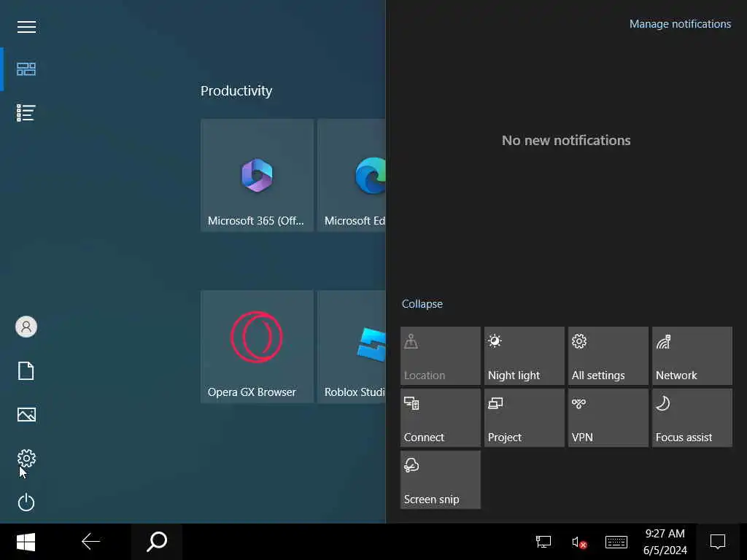Click the Windows Start button

click(26, 542)
